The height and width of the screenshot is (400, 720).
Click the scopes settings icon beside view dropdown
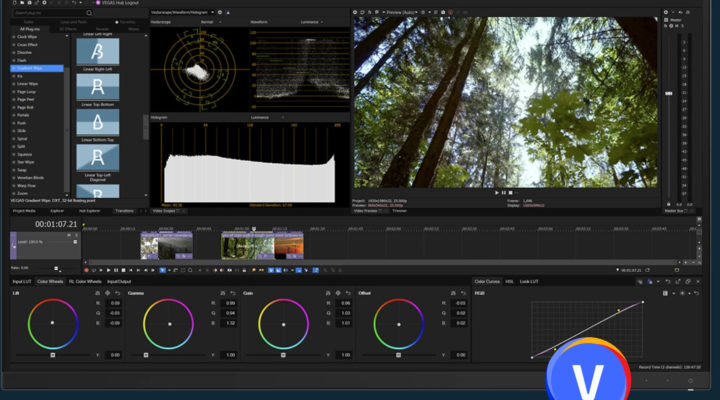pyautogui.click(x=220, y=12)
